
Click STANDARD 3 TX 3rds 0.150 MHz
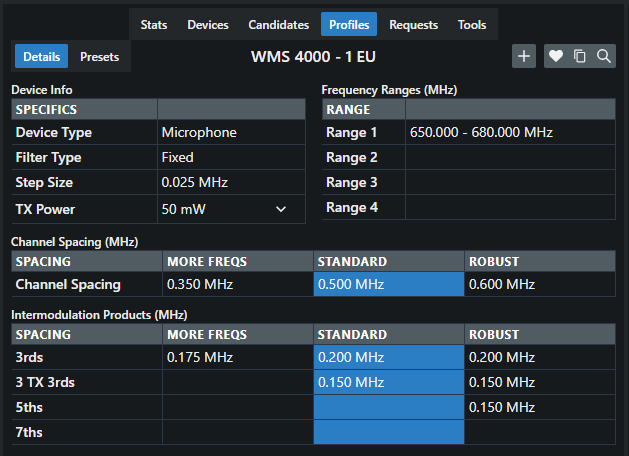pyautogui.click(x=389, y=382)
